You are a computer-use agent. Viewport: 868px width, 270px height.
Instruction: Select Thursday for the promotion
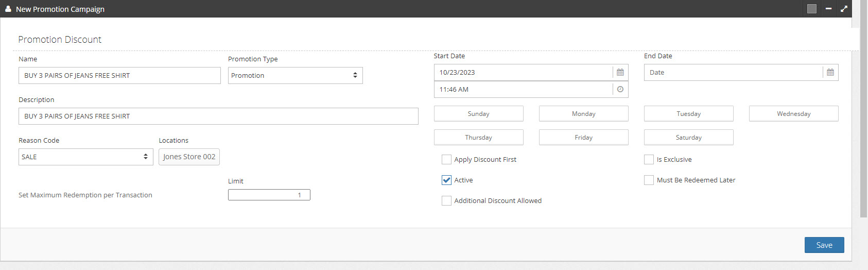(x=478, y=138)
